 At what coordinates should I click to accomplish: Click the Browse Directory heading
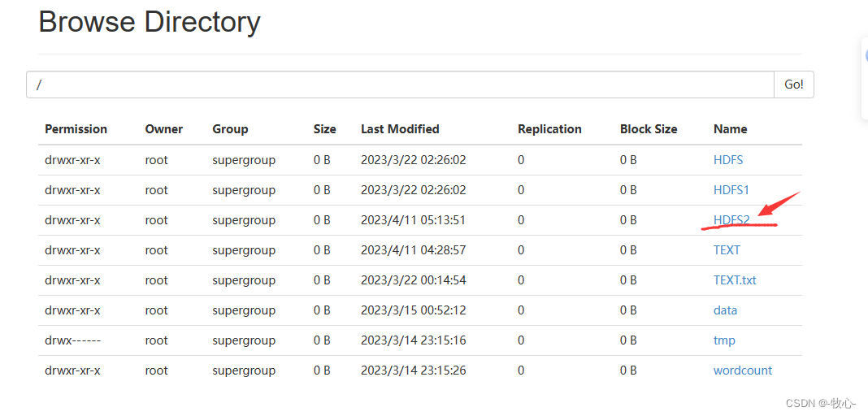point(150,23)
